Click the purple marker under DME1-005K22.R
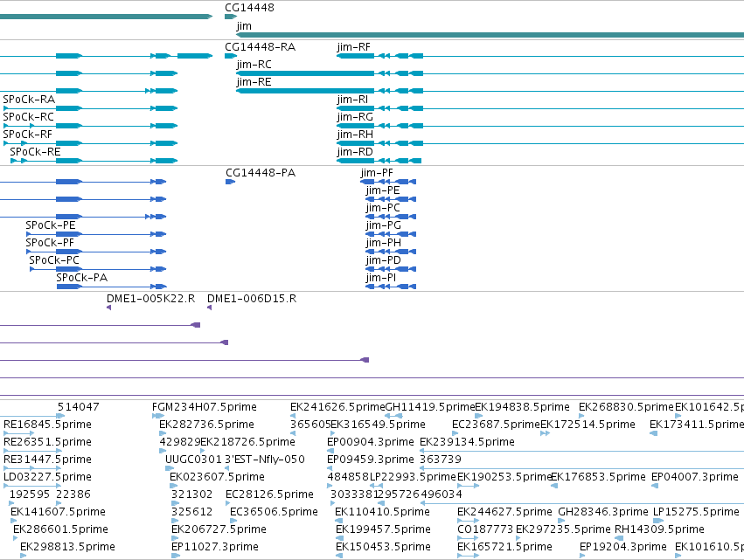The width and height of the screenshot is (744, 560). pos(109,308)
